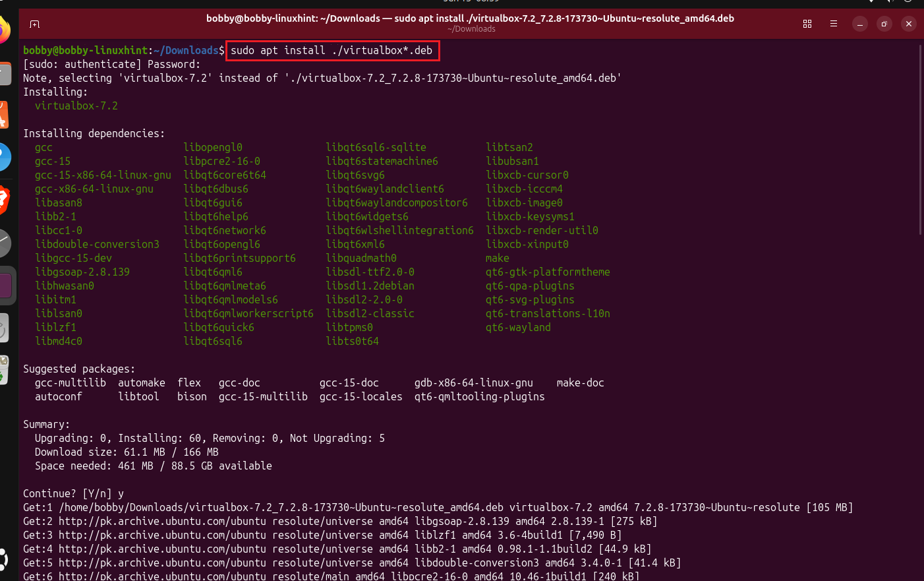
Task: Click the 'Get:1' download line
Action: coord(438,507)
